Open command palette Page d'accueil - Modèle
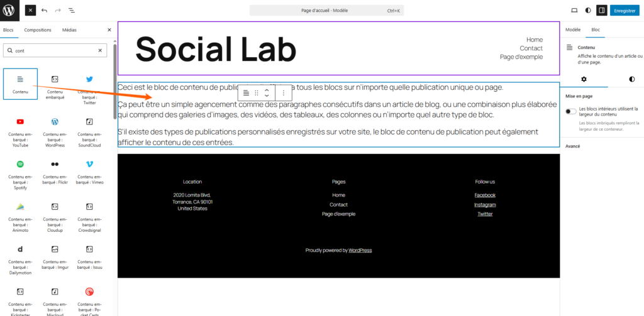644x316 pixels. (326, 11)
